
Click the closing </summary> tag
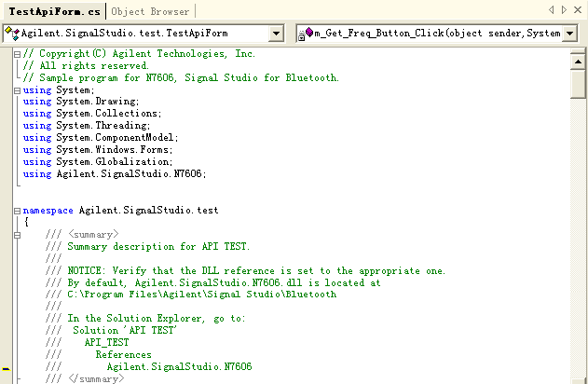[96, 378]
